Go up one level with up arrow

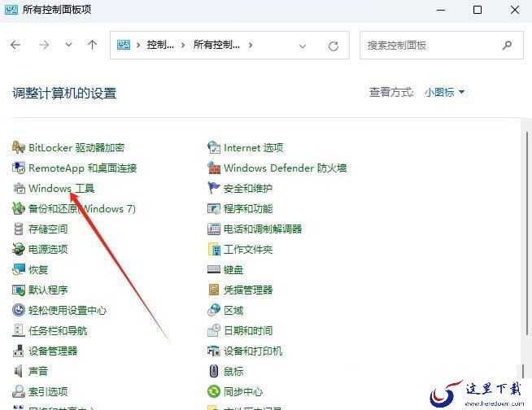(x=92, y=45)
